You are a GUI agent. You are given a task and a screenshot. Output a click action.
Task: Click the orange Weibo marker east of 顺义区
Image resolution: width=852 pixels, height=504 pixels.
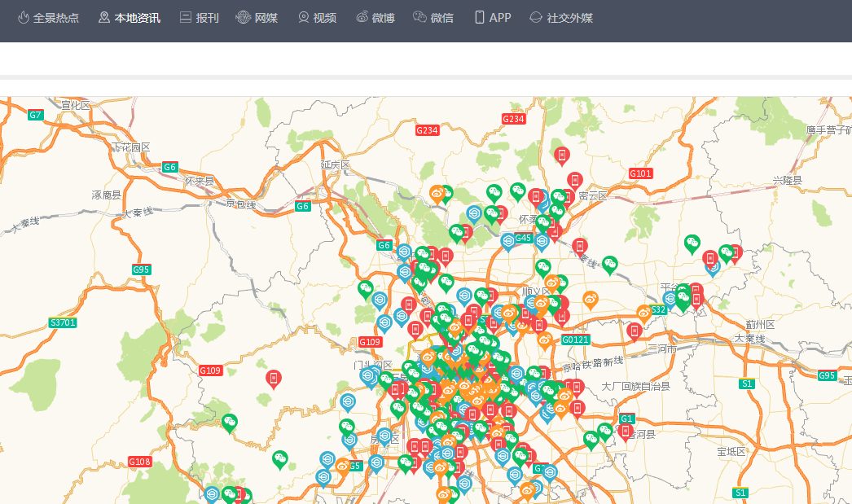[591, 300]
